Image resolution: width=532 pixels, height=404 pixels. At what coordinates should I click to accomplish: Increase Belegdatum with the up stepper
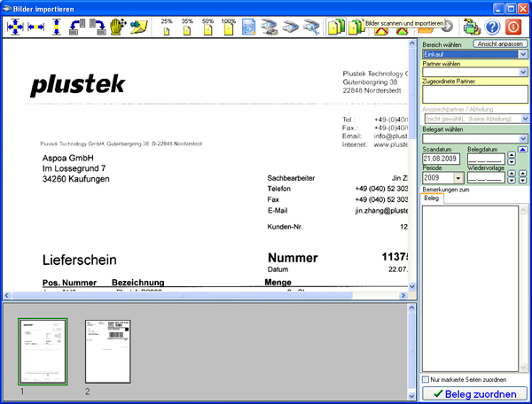click(512, 155)
